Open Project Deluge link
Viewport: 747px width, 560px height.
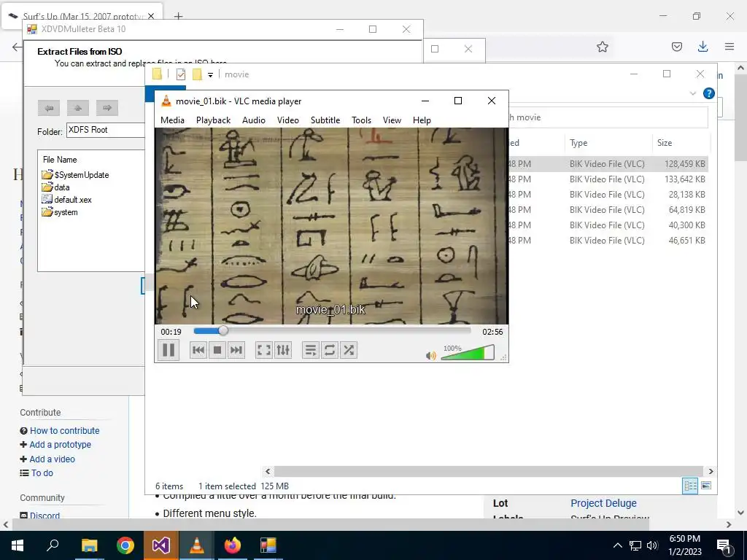(603, 503)
